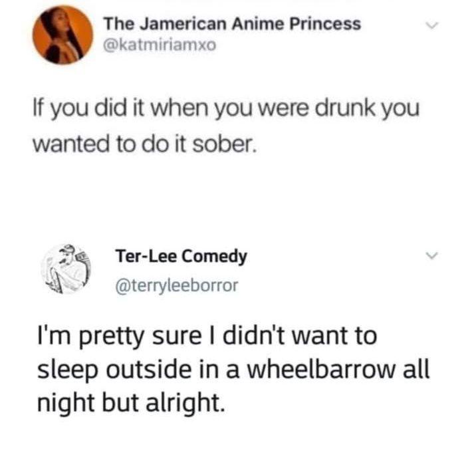
Task: Visit the @terryleeborror handle
Action: [x=177, y=285]
